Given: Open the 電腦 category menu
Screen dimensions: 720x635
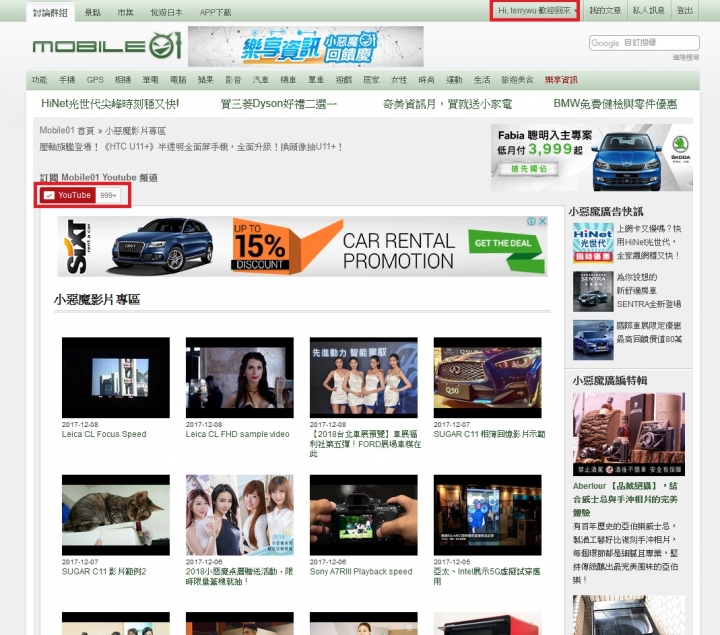Looking at the screenshot, I should click(x=178, y=80).
